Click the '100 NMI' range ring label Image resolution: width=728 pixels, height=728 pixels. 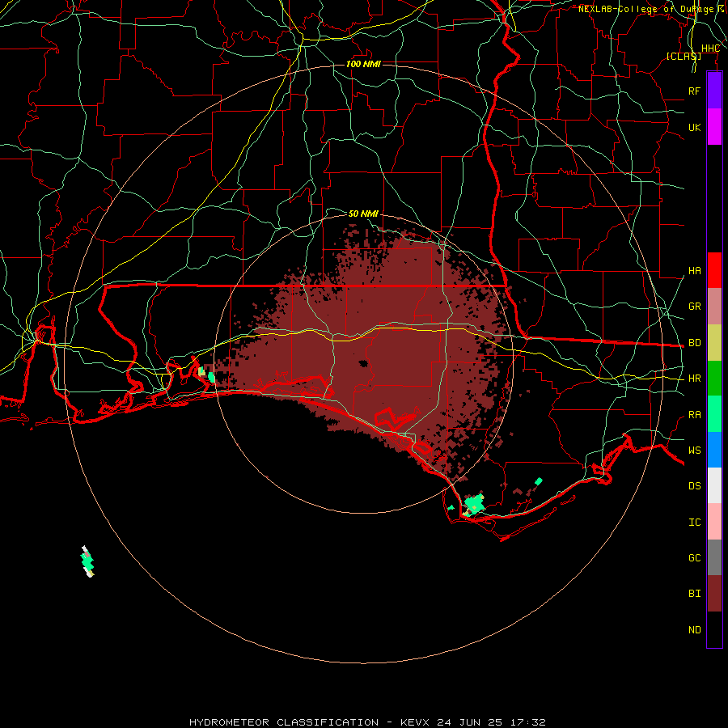coord(363,64)
